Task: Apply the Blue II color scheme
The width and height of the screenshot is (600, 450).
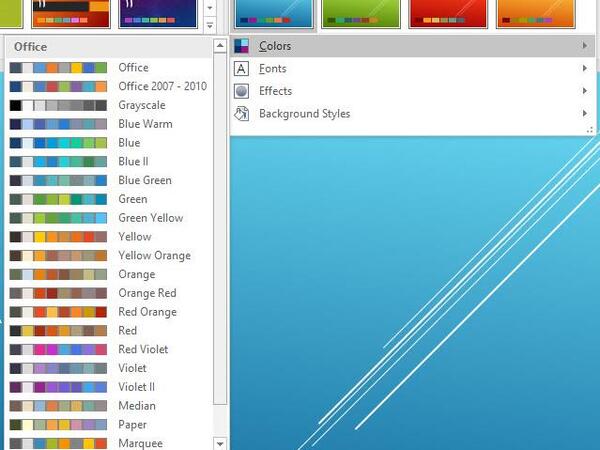Action: (109, 161)
